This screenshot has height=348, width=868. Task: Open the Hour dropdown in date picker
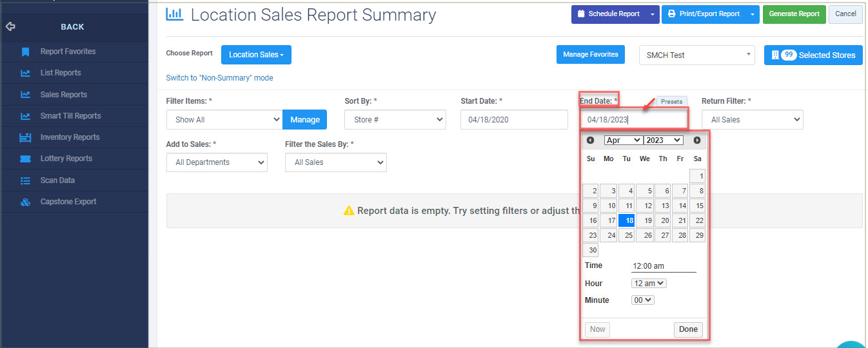(649, 284)
